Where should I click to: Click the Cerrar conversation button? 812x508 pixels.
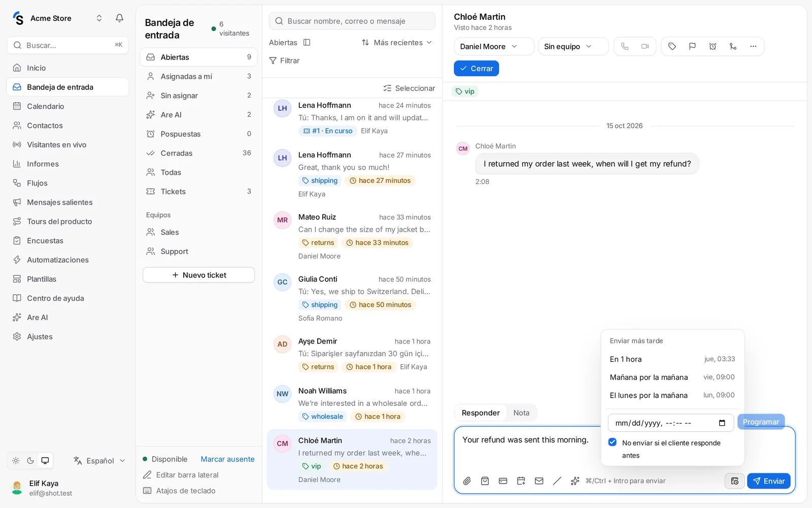476,69
